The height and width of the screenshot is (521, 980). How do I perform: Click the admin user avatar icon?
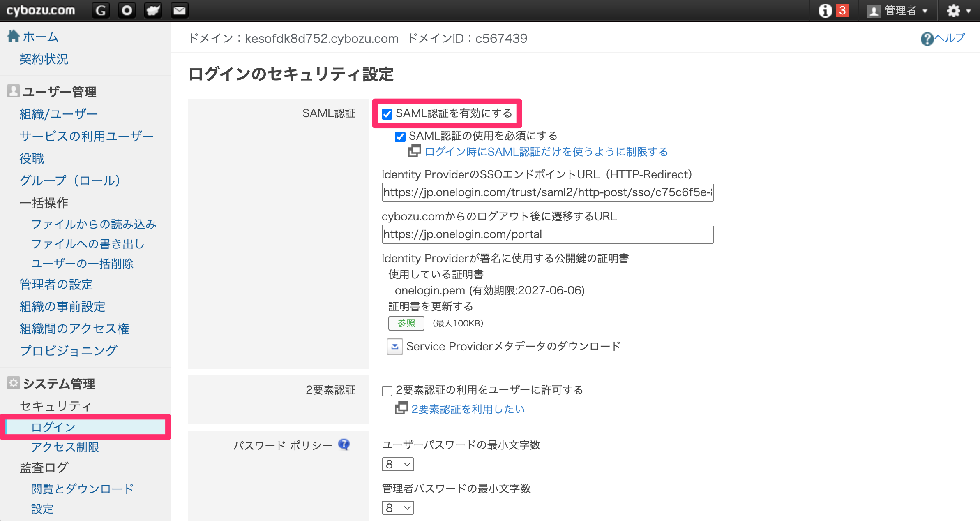click(x=874, y=11)
